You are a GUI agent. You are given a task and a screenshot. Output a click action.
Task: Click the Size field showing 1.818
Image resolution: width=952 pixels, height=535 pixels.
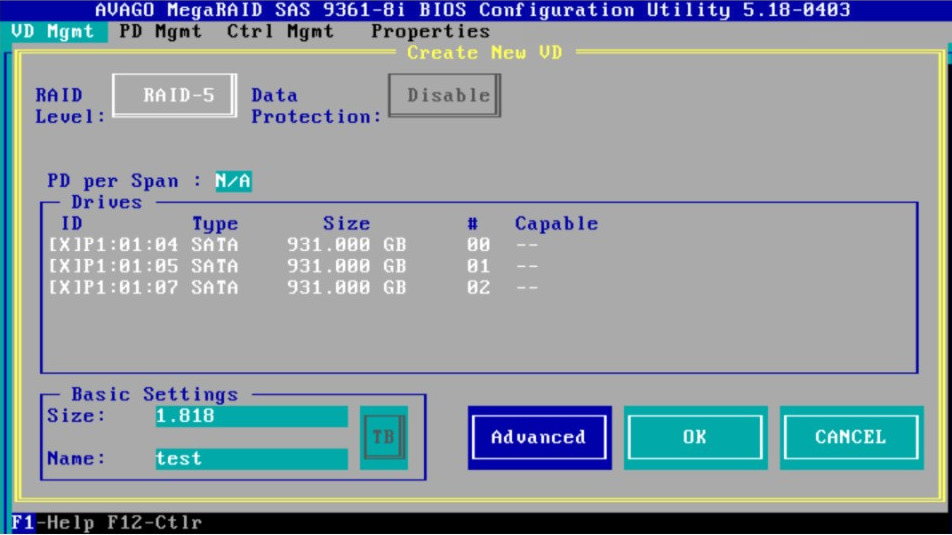click(x=251, y=416)
